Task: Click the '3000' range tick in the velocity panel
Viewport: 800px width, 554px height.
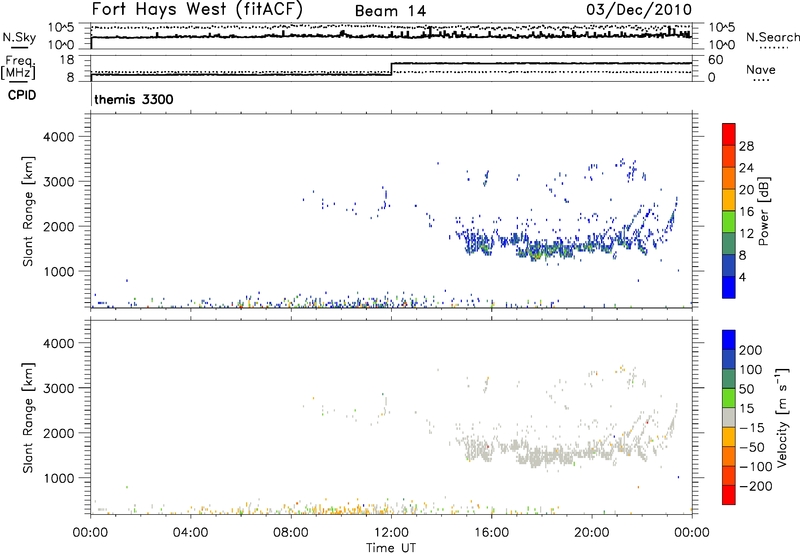Action: coord(58,388)
